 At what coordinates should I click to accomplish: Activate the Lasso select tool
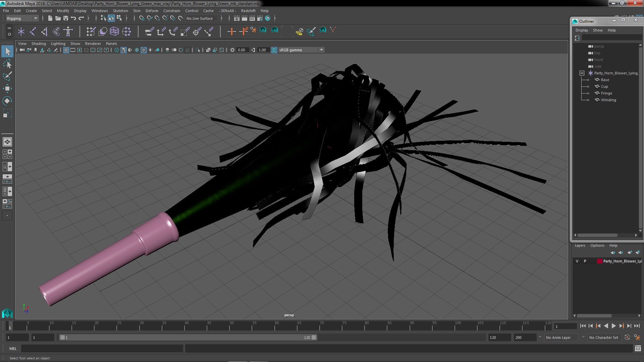(x=7, y=64)
